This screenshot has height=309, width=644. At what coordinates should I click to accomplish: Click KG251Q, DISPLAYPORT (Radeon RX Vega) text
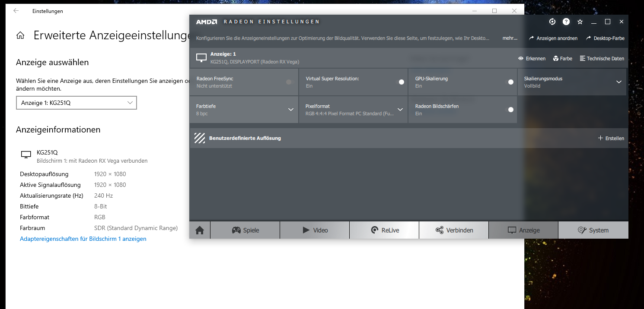255,62
